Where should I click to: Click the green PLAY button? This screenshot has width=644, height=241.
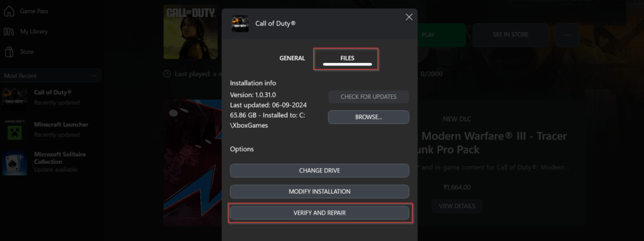coord(441,35)
